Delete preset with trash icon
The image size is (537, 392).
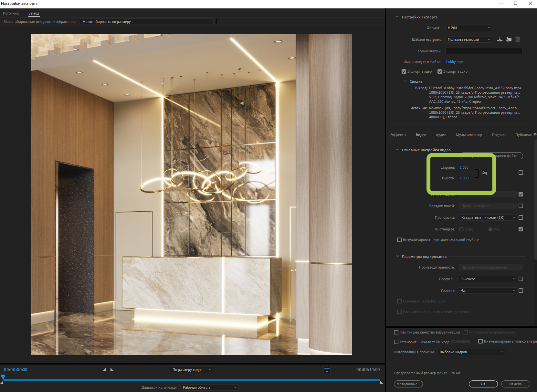click(518, 39)
